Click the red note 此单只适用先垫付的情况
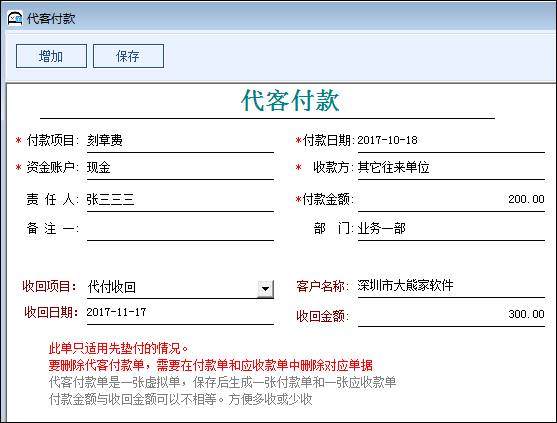The image size is (557, 423). (x=119, y=348)
